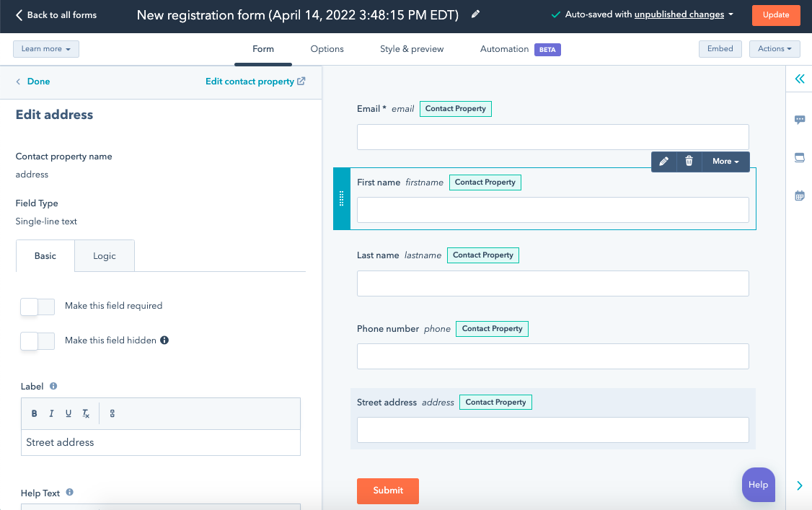This screenshot has width=812, height=510.
Task: Select the Logic tab
Action: tap(104, 256)
